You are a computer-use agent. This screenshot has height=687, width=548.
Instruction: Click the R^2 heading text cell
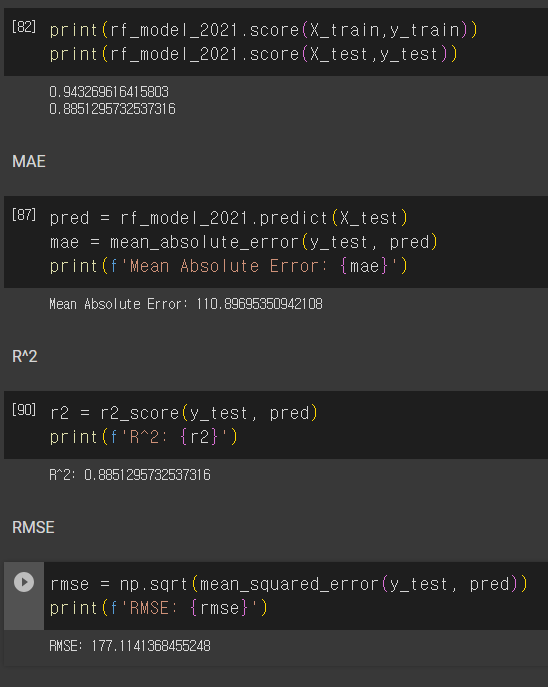tap(25, 357)
